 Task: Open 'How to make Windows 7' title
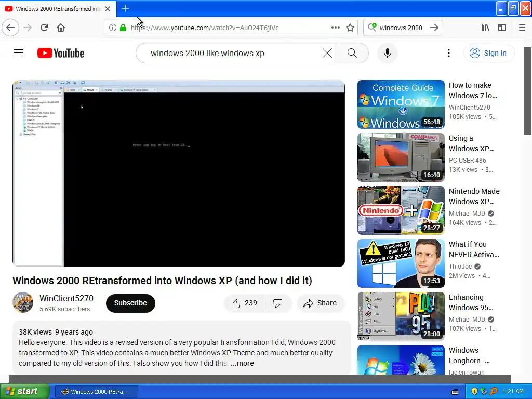pyautogui.click(x=473, y=90)
